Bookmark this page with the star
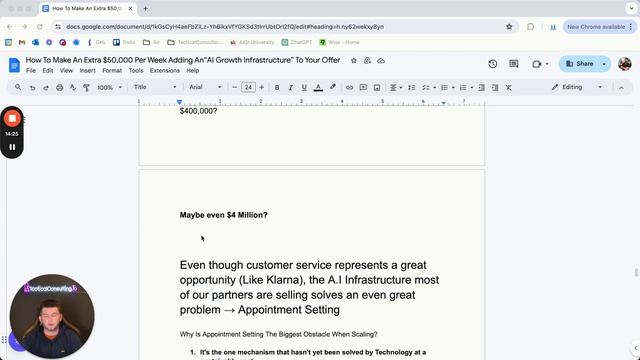 [509, 27]
